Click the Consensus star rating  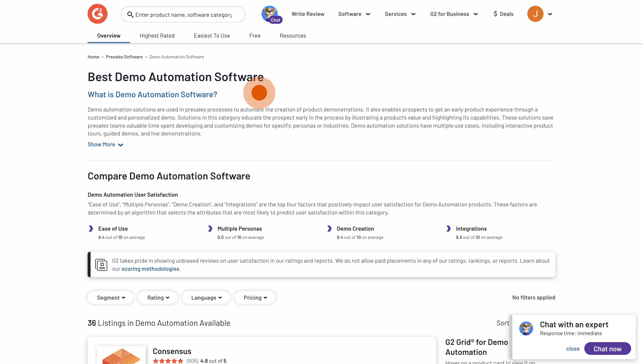coord(168,361)
